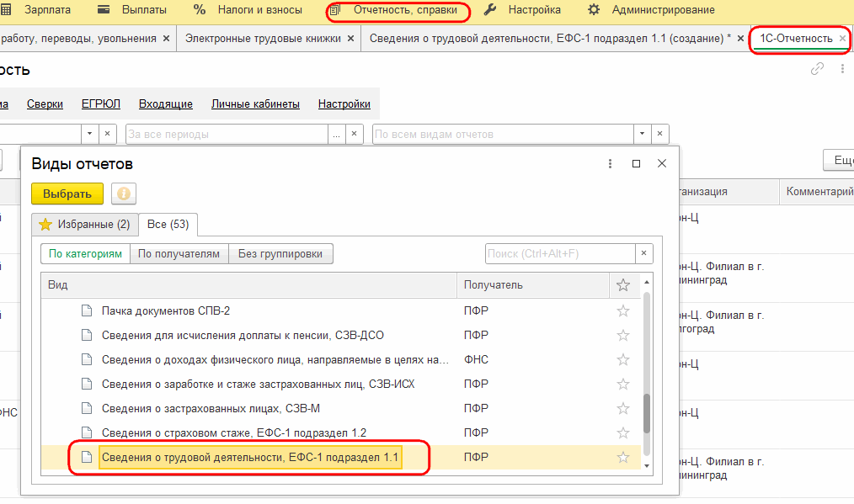Open the Администрирование section
Screen dimensions: 854x504
point(651,10)
